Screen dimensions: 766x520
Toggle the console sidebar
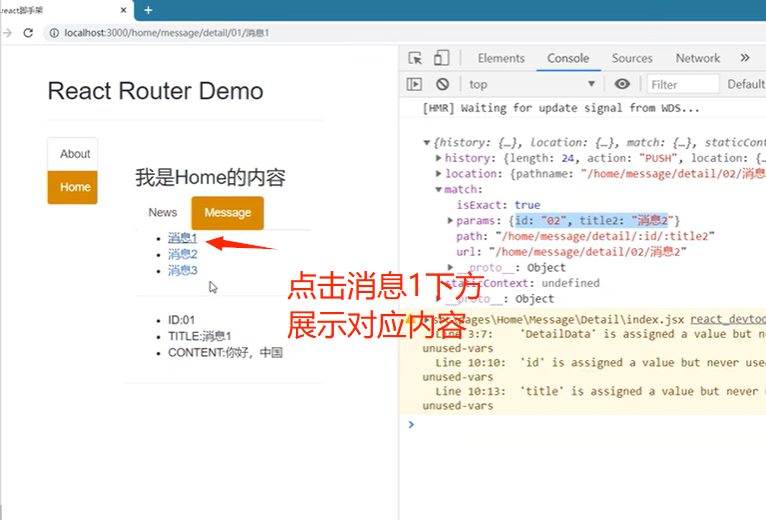[414, 84]
